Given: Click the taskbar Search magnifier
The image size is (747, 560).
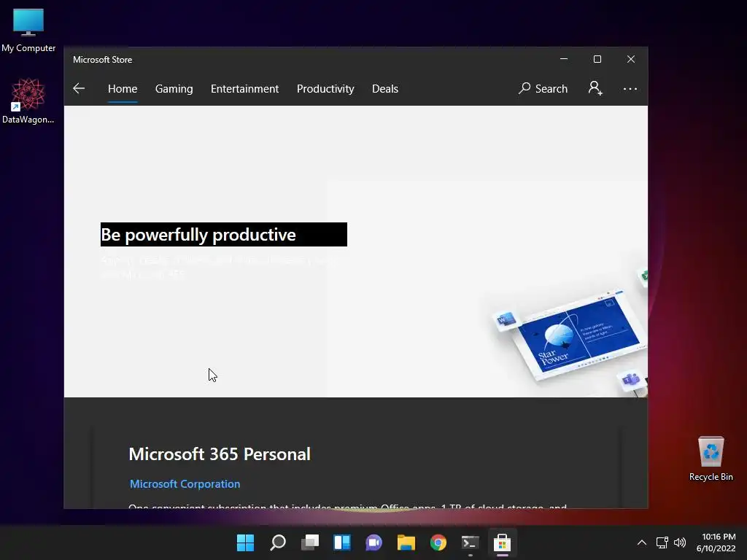Looking at the screenshot, I should tap(278, 542).
